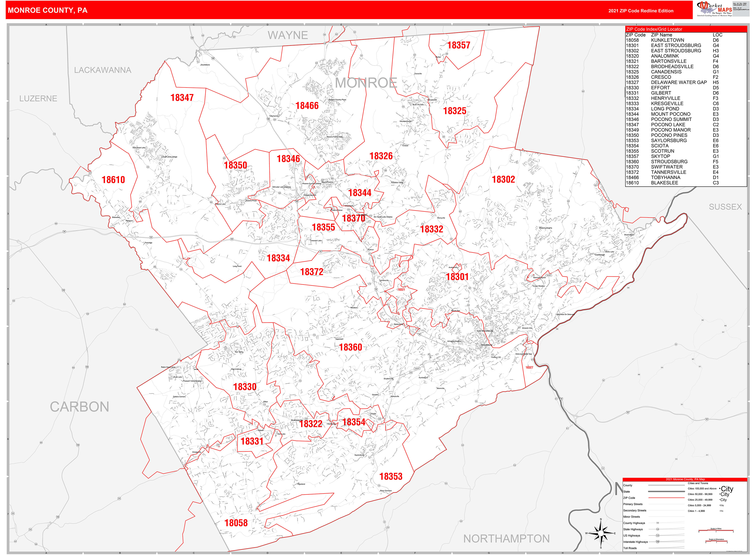Select the '2021 Monroe County, PA Map' legend header
Viewport: 756px width, 555px height.
(x=685, y=479)
